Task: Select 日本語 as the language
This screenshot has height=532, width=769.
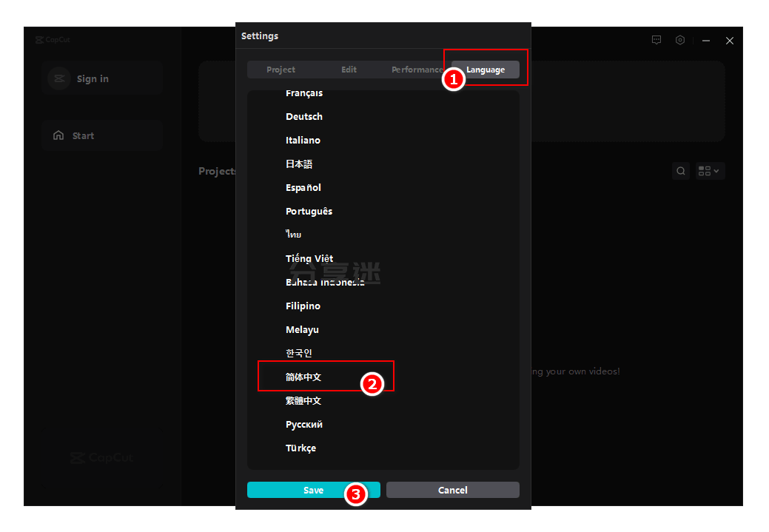Action: [299, 164]
